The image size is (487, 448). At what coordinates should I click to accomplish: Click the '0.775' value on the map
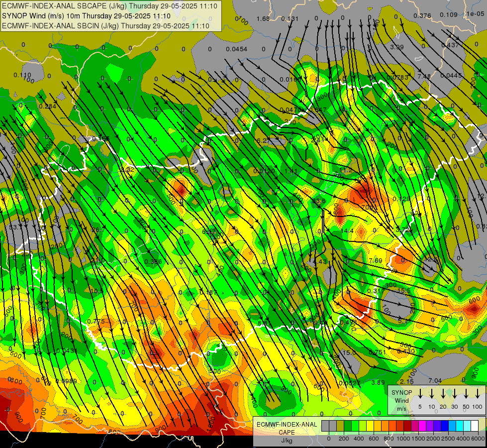tap(96, 322)
